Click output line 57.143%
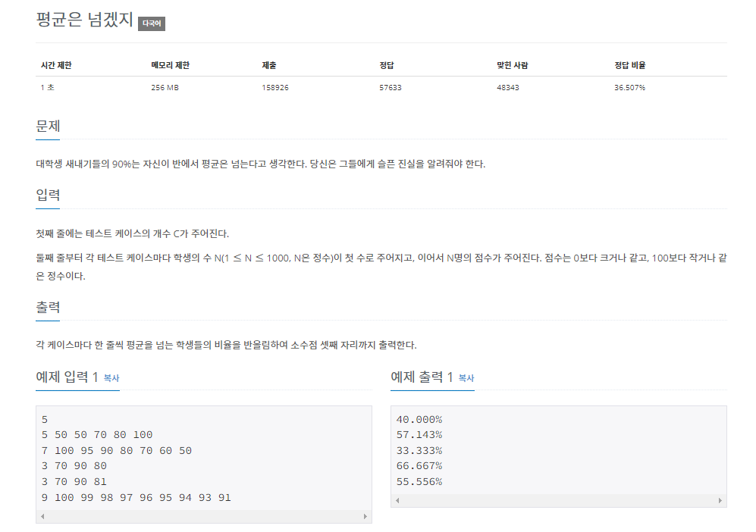The width and height of the screenshot is (756, 532). 419,435
